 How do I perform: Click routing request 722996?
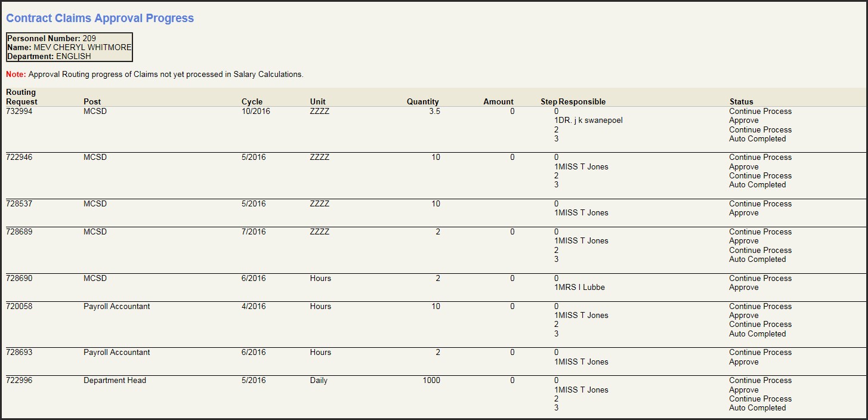pos(19,381)
